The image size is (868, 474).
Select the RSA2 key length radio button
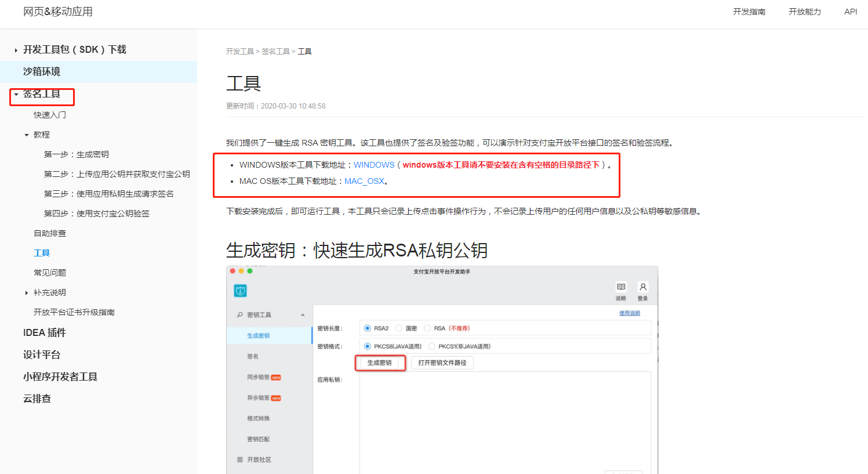[367, 328]
